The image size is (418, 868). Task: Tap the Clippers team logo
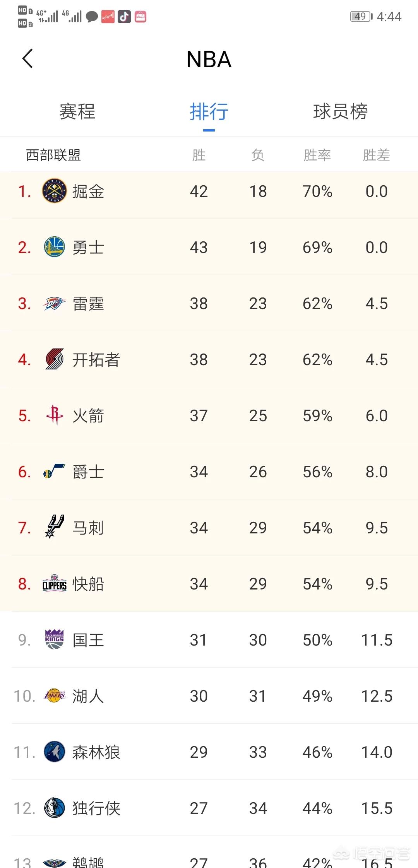(x=54, y=584)
